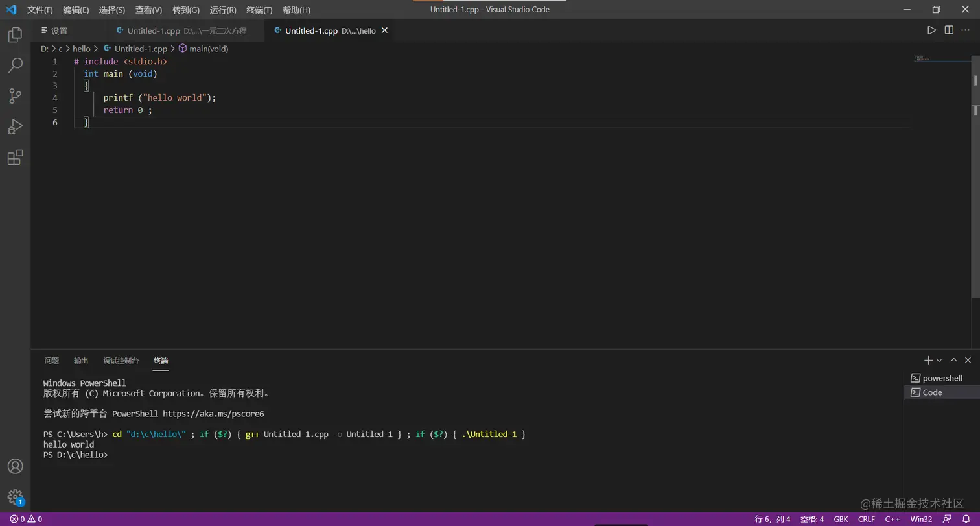Switch to the 问题 panel tab
Screen dimensions: 980x526
[x=52, y=361]
